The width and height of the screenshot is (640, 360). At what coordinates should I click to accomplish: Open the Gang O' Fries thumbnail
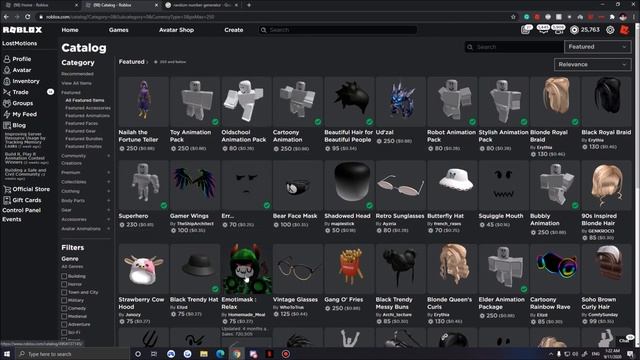point(349,269)
